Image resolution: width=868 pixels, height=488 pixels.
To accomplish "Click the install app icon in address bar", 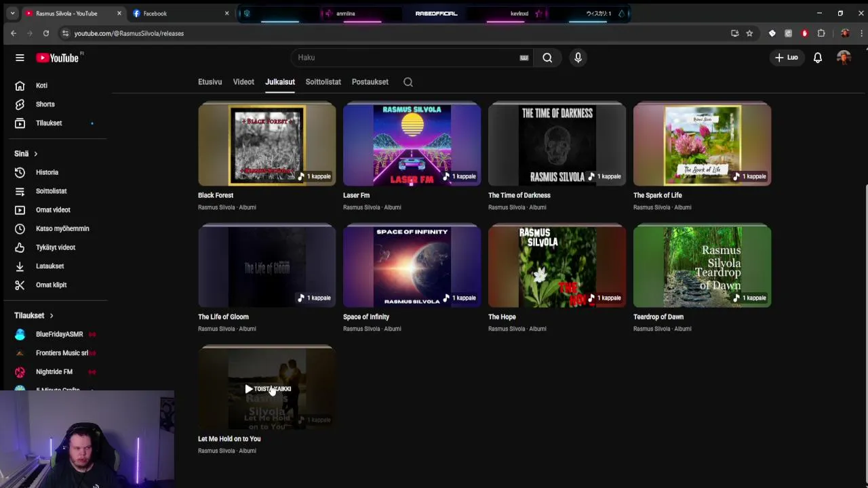I will [x=734, y=33].
